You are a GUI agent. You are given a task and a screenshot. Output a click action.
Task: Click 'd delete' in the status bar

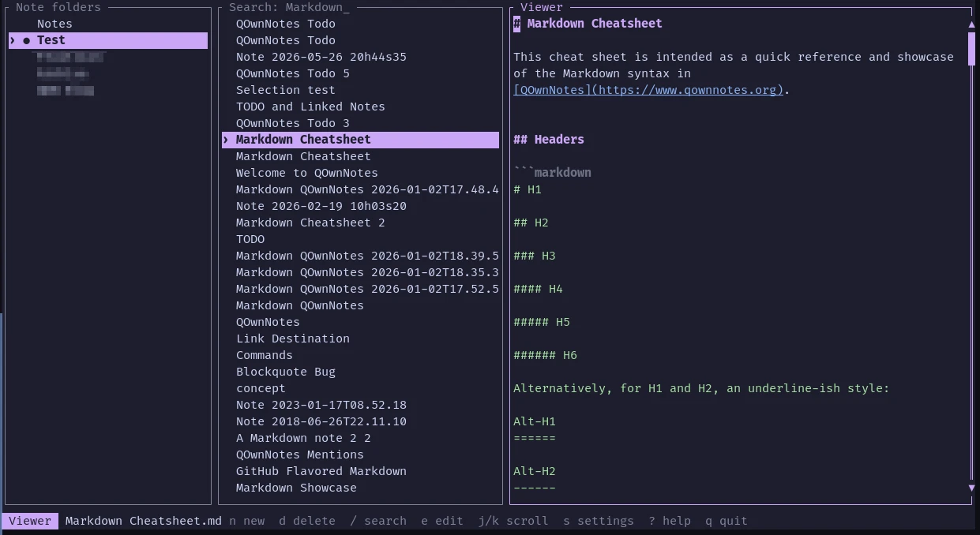tap(307, 521)
